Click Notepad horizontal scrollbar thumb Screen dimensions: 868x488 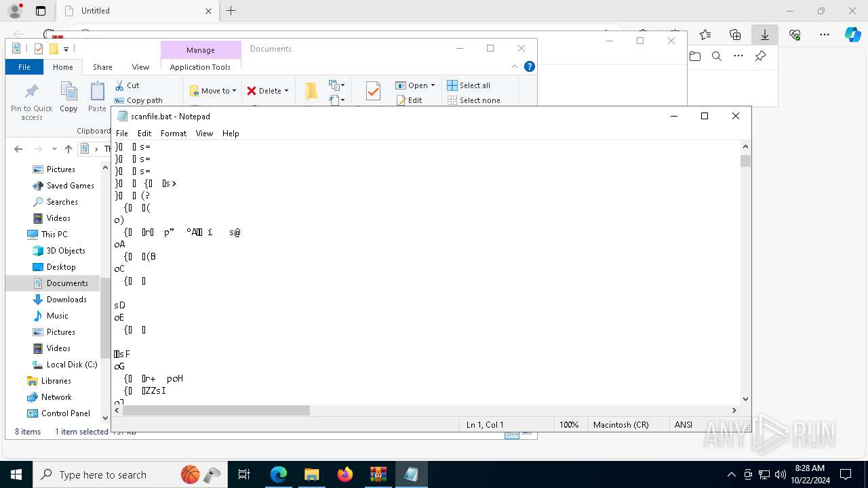point(216,410)
